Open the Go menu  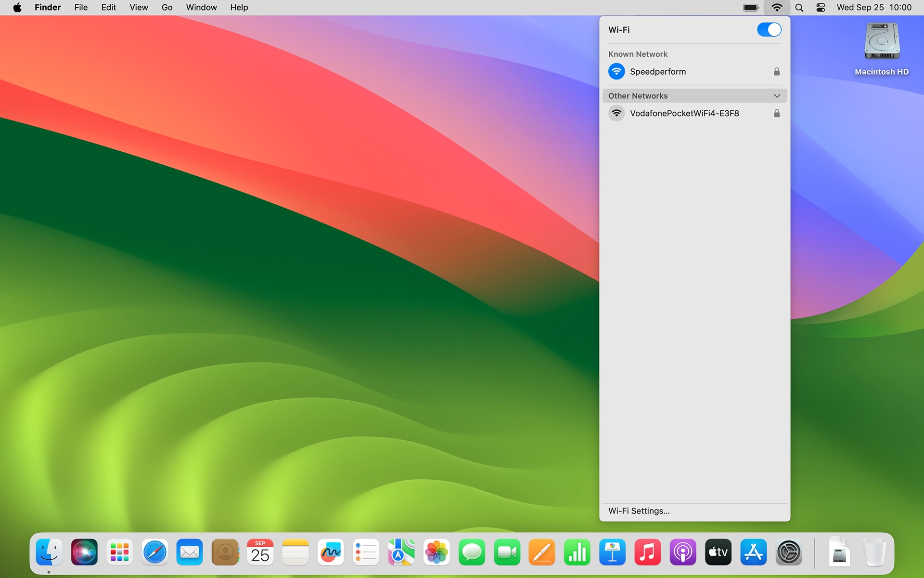[x=167, y=8]
